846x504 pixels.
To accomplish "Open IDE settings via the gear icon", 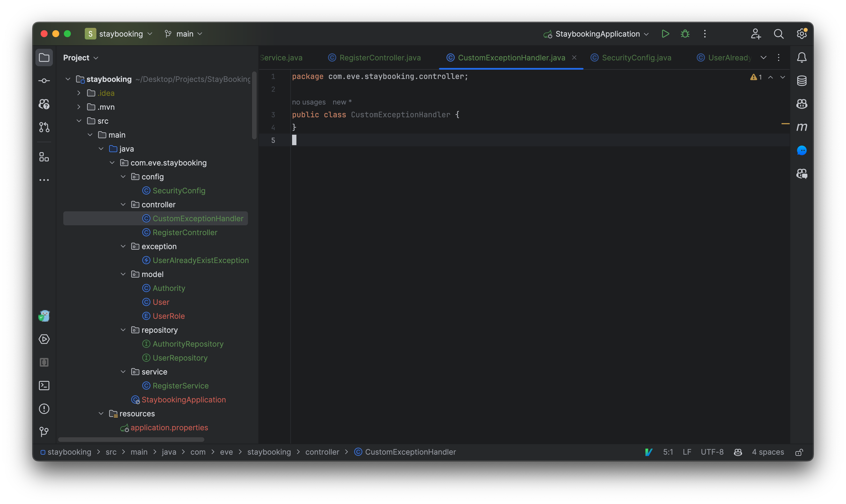I will click(802, 34).
